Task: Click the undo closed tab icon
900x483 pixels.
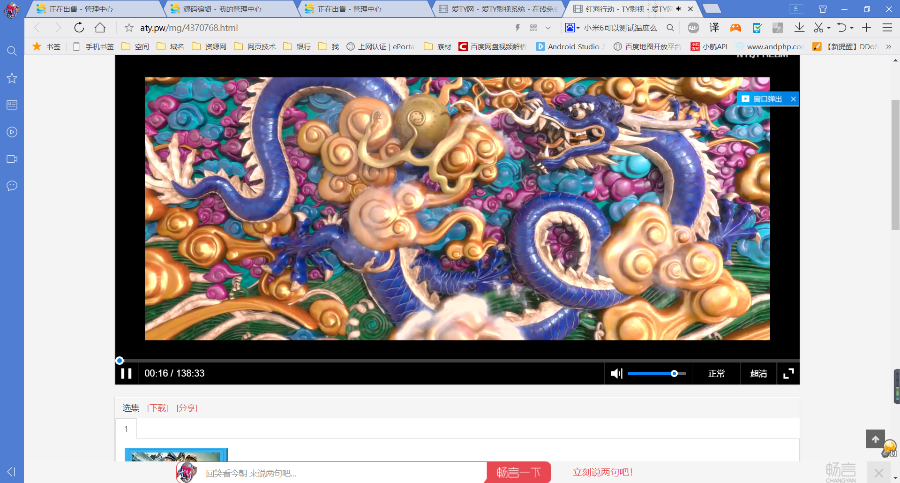Action: coord(841,28)
